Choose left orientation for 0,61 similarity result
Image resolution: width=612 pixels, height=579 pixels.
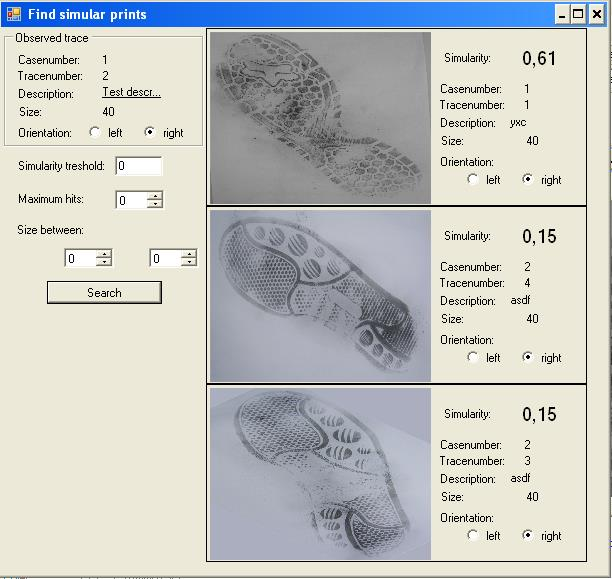472,179
